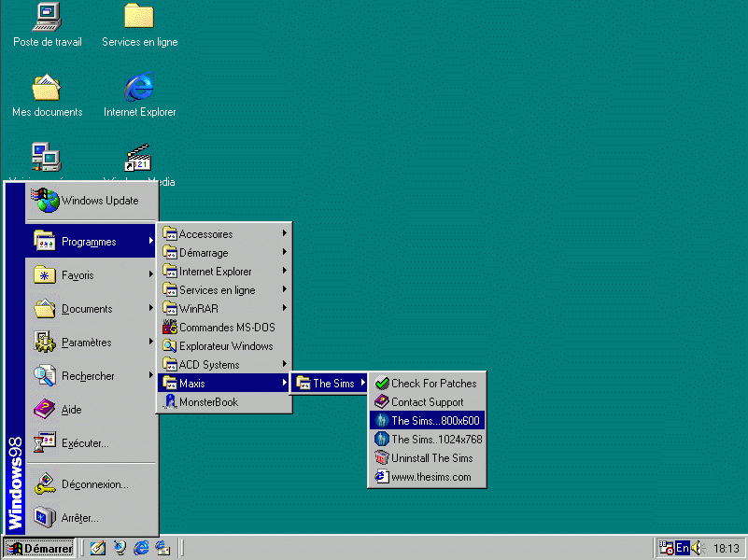Expand the WinRAR submenu arrow

pos(284,309)
